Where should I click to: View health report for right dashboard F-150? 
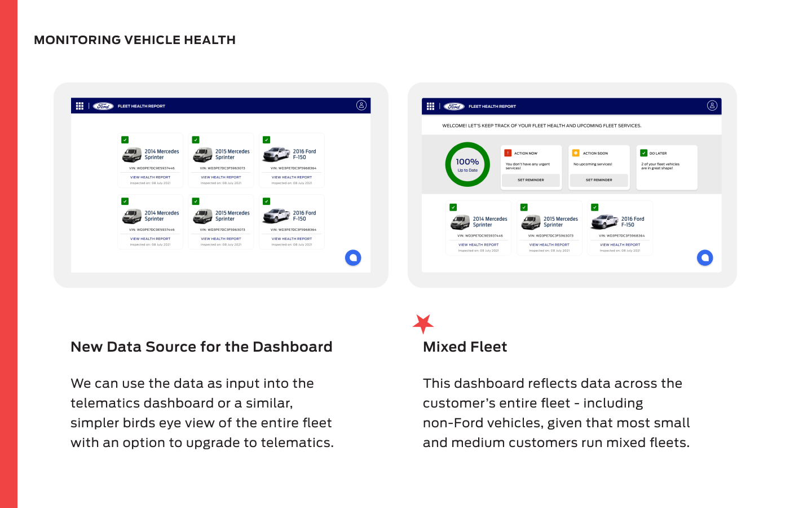620,245
